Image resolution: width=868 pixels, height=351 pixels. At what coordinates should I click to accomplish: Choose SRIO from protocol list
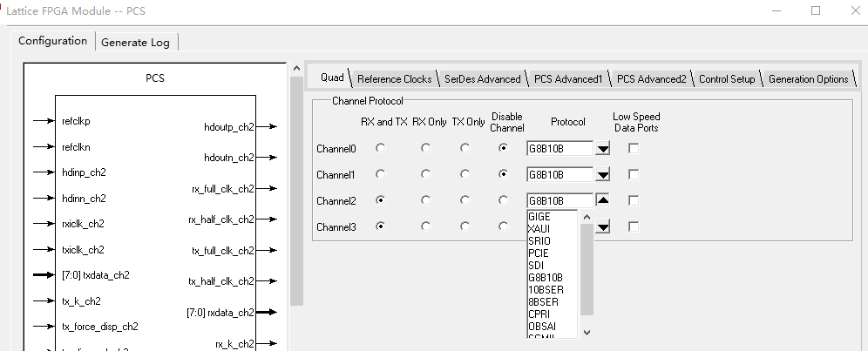(x=553, y=241)
